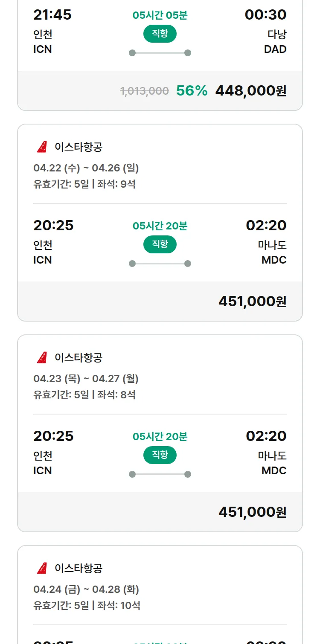The image size is (320, 644).
Task: Click the 다낭 DAD destination
Action: click(275, 42)
